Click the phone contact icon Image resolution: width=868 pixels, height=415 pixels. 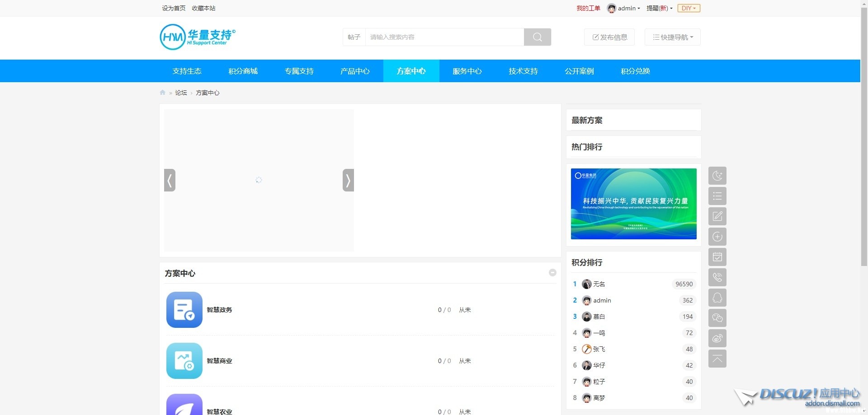717,277
